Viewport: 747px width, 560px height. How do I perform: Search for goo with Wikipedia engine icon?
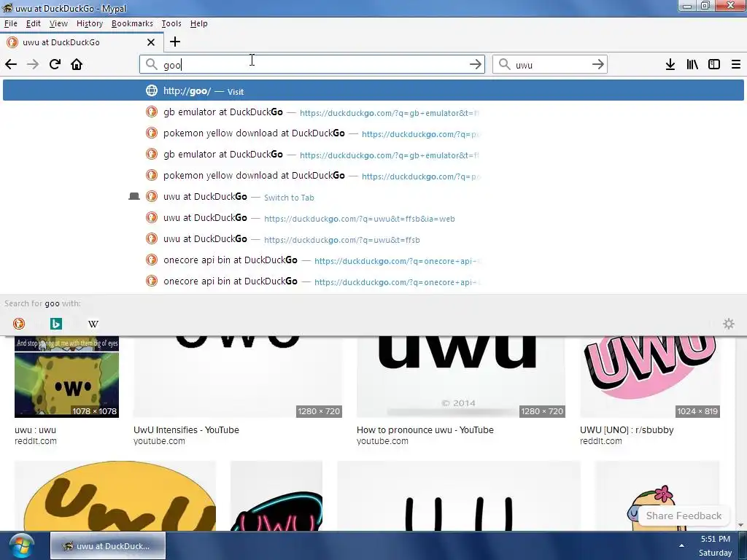coord(93,324)
